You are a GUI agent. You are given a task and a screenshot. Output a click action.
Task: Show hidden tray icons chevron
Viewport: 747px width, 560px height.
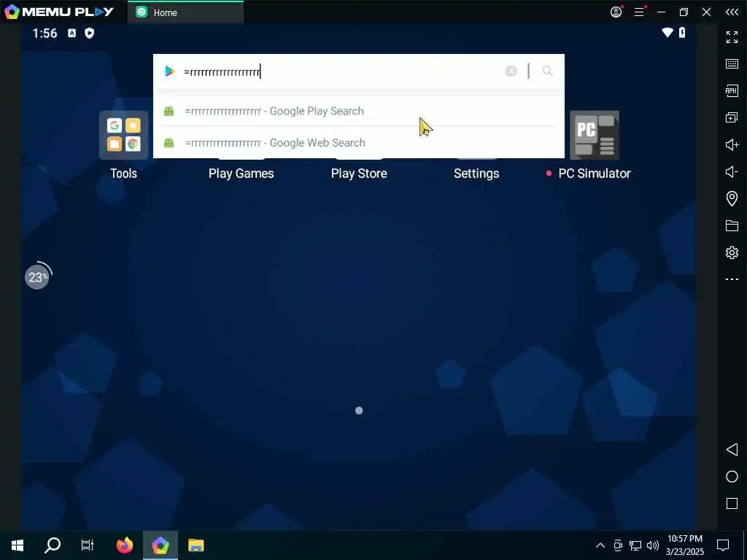pyautogui.click(x=600, y=545)
